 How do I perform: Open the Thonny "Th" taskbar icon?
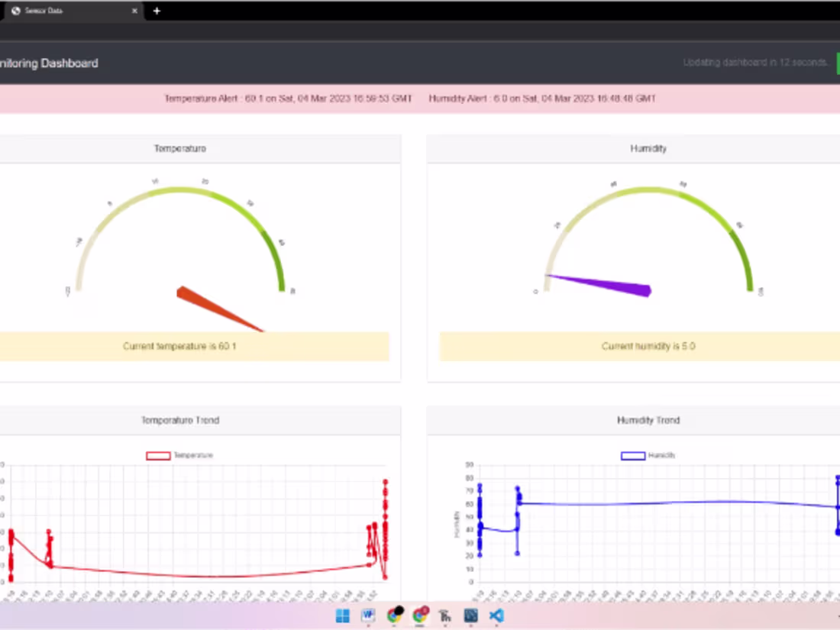coord(445,616)
